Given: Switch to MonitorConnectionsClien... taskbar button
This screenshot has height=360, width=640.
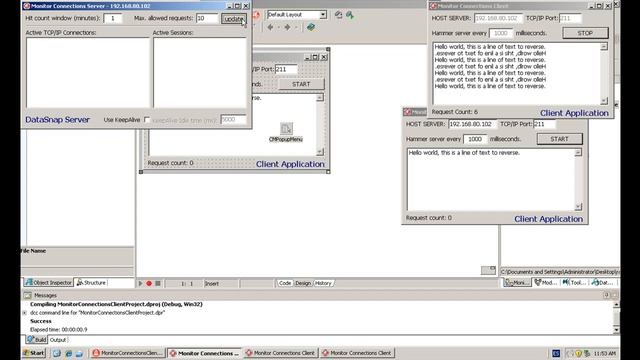Looking at the screenshot, I should (128, 353).
